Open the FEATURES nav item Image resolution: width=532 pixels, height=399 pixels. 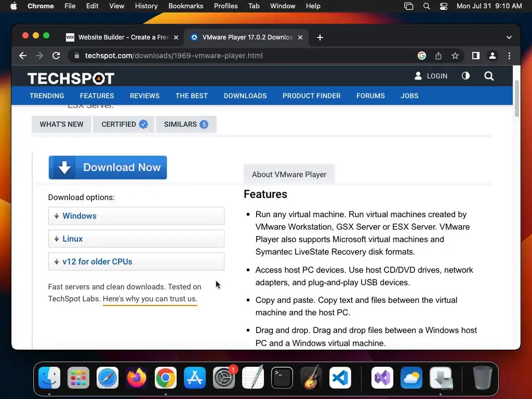97,96
